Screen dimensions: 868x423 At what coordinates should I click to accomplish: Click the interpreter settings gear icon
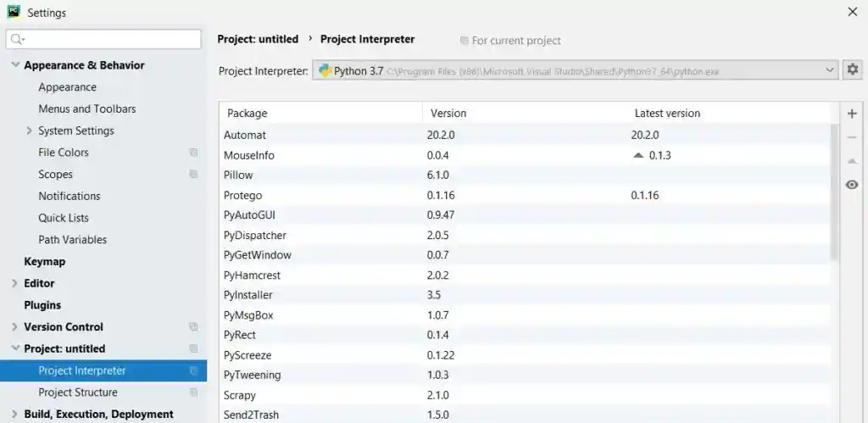(x=853, y=70)
